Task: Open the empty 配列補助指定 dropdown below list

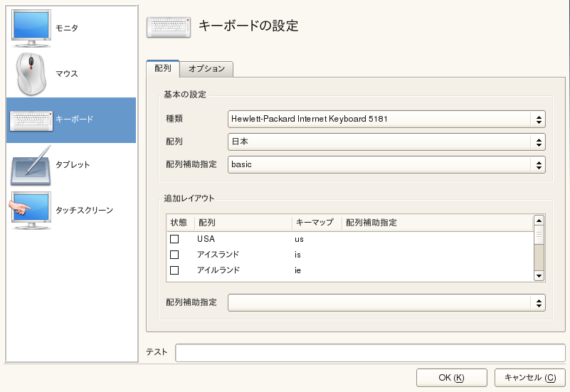Action: 386,303
